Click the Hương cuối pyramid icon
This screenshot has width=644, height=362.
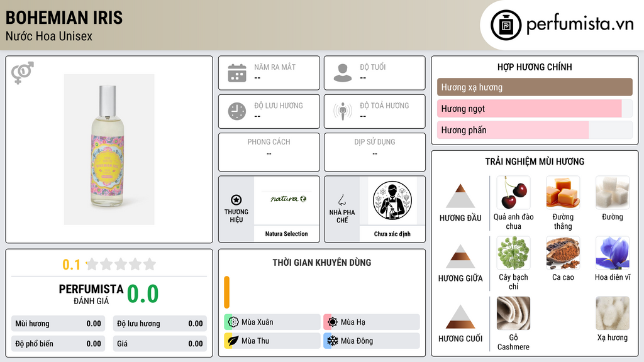[x=460, y=317]
